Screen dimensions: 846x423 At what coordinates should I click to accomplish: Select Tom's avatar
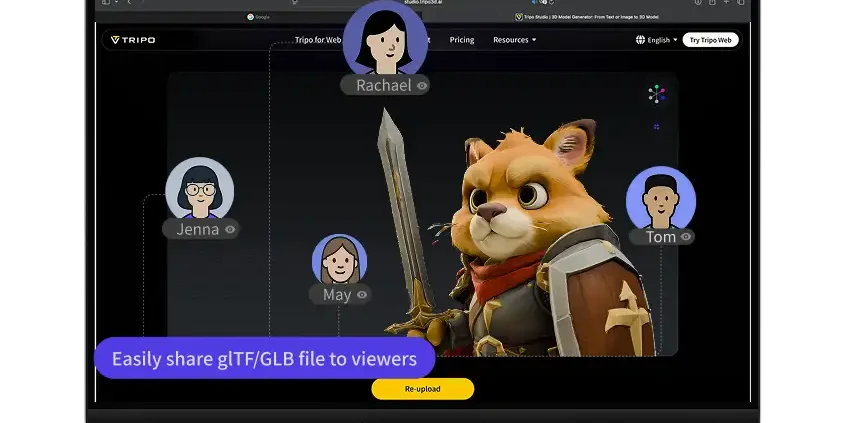pos(660,197)
